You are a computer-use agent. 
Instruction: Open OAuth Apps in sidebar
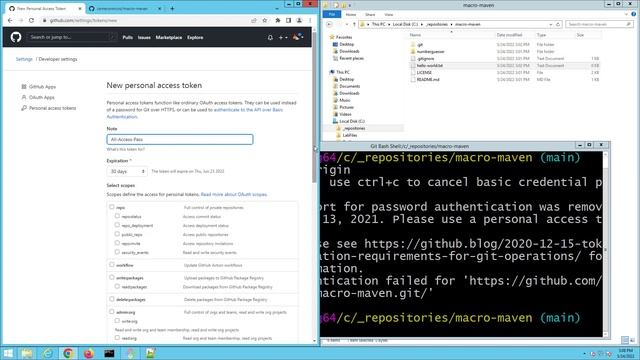click(42, 98)
